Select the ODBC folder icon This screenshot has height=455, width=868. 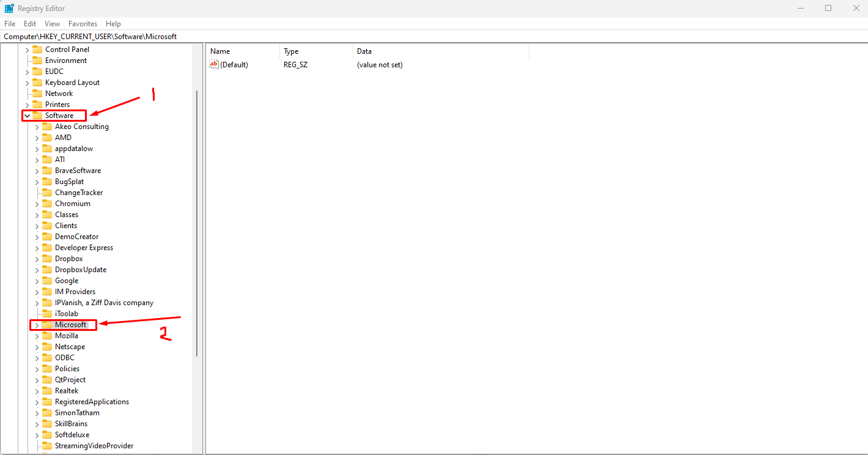point(47,358)
